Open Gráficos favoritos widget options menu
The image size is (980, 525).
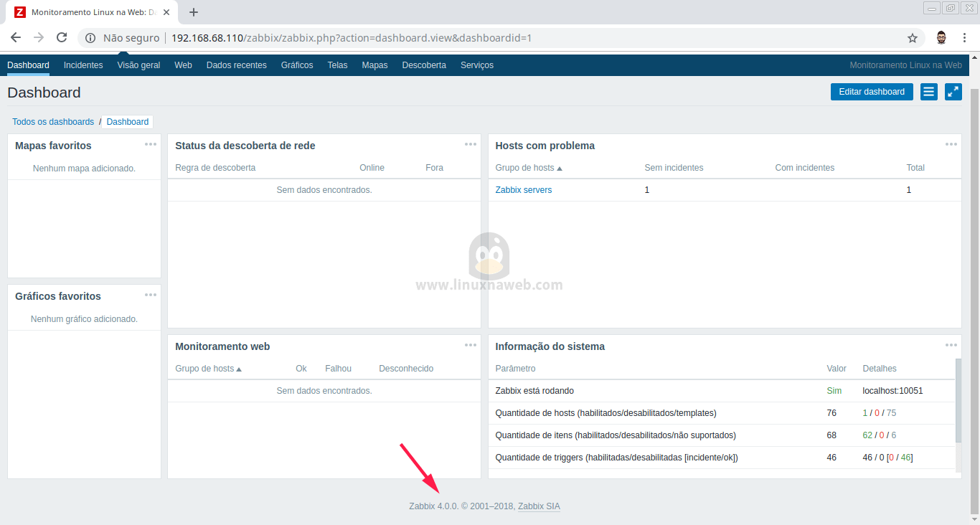click(151, 295)
